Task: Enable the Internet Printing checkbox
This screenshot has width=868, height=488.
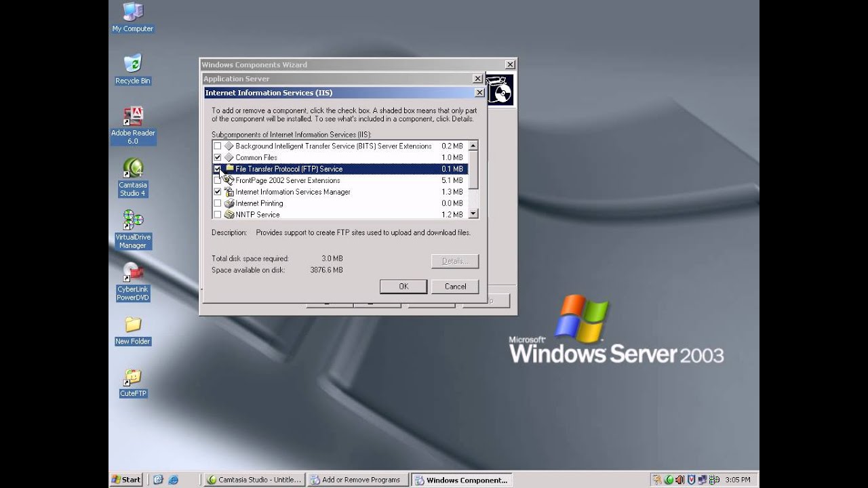Action: 218,203
